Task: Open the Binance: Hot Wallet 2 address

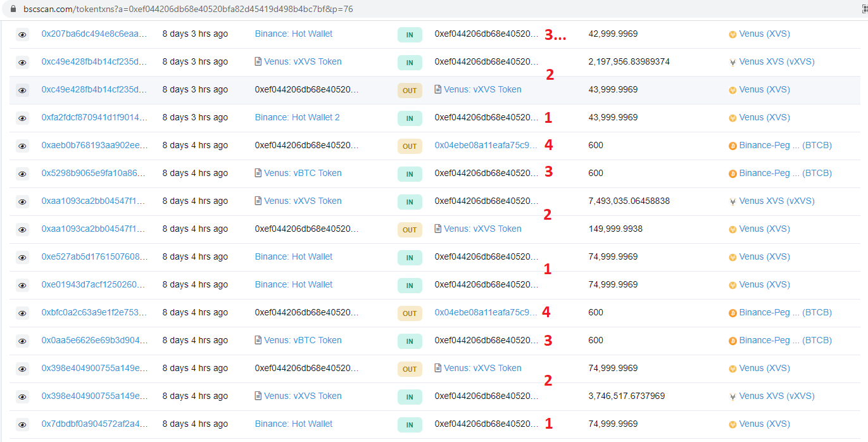Action: coord(297,117)
